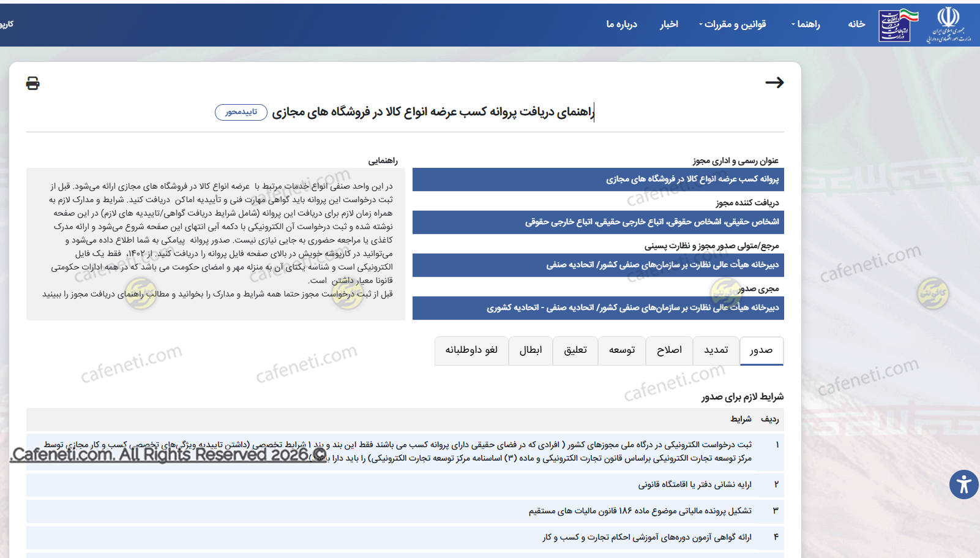Click the پروانه کسب عرضه انواع کالا bar
The width and height of the screenshot is (980, 558).
(598, 179)
